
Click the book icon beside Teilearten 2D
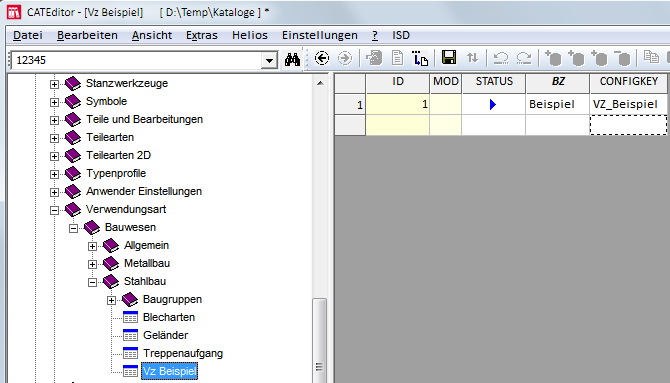point(73,155)
